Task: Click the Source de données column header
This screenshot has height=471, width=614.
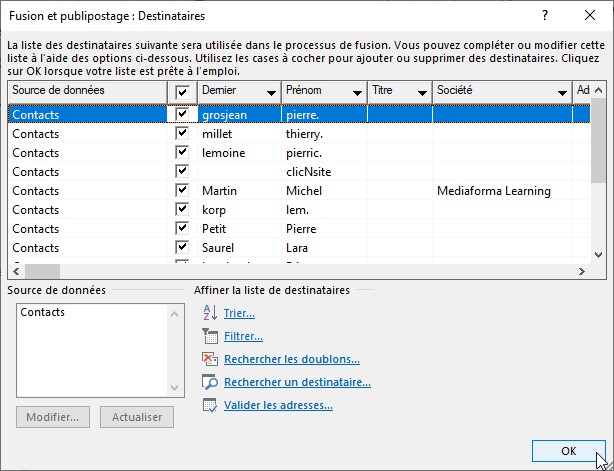Action: pyautogui.click(x=87, y=91)
